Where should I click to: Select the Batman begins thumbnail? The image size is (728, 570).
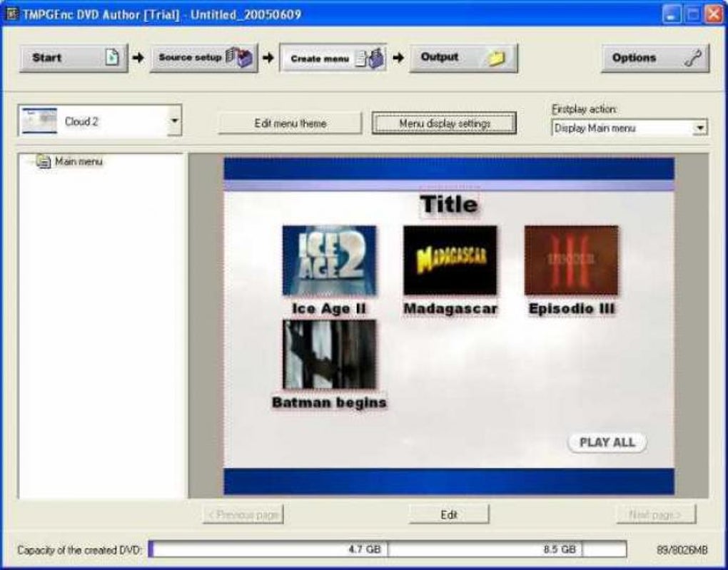[329, 354]
